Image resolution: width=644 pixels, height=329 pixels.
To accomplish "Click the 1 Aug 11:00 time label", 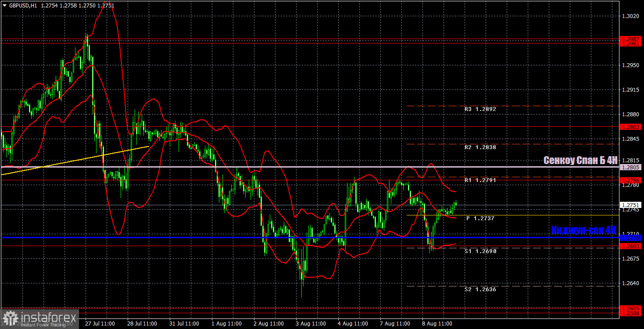I will [x=227, y=324].
